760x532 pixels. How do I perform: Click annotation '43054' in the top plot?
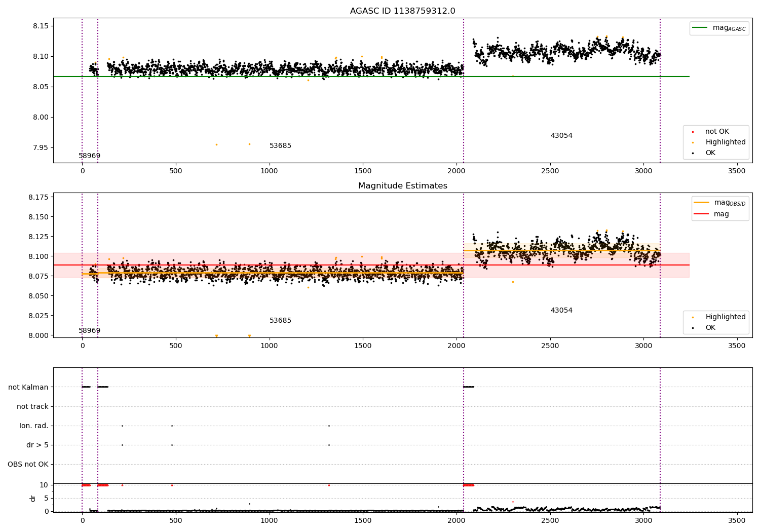[561, 136]
